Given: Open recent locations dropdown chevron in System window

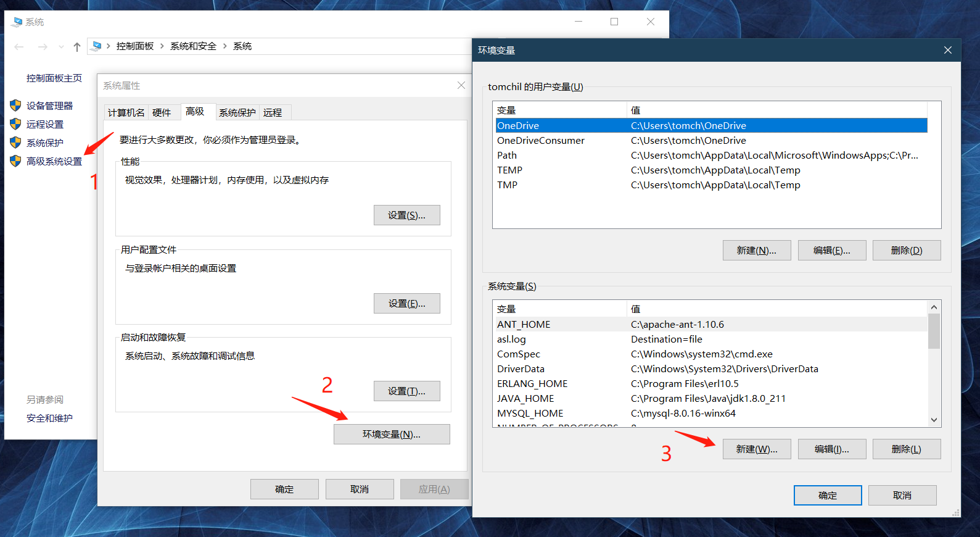Looking at the screenshot, I should click(x=61, y=47).
